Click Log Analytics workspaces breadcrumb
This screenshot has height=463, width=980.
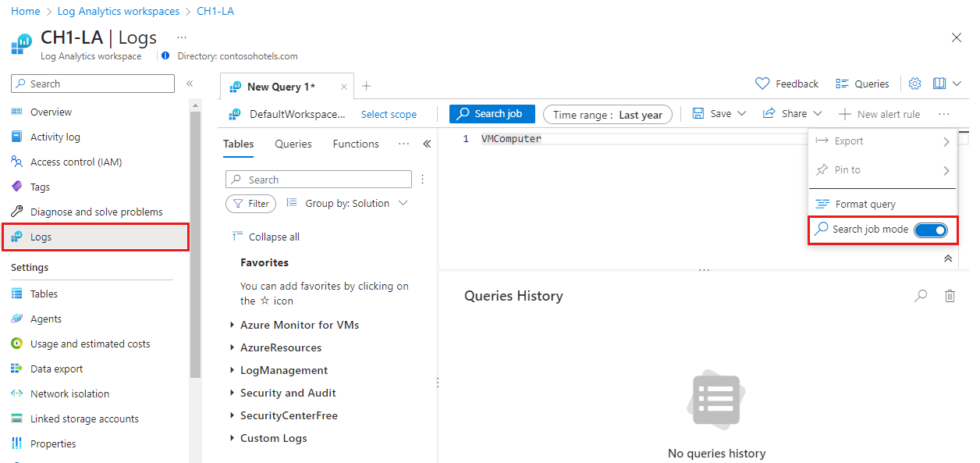[x=119, y=11]
